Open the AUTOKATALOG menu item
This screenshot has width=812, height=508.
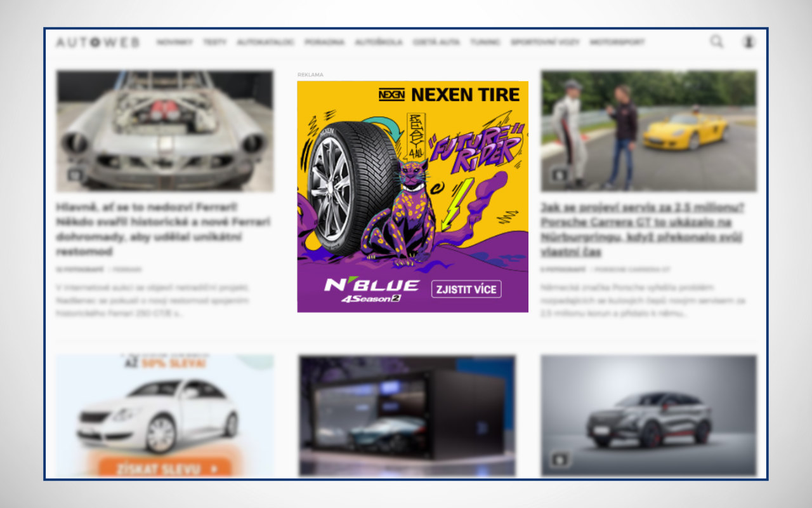265,43
